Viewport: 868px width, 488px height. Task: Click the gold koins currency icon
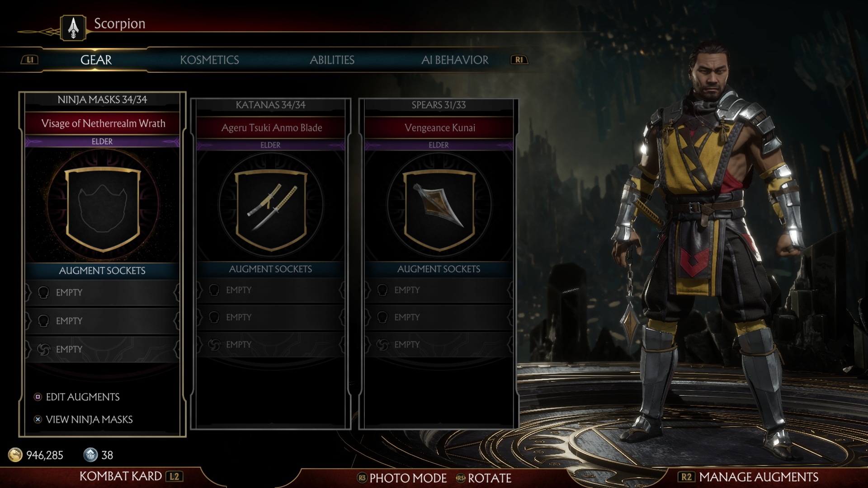coord(15,455)
